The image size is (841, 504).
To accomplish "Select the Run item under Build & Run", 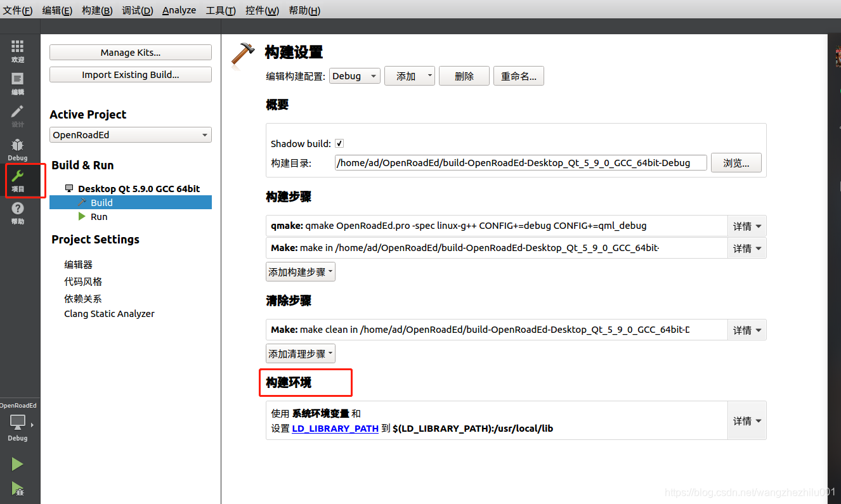I will (x=99, y=216).
